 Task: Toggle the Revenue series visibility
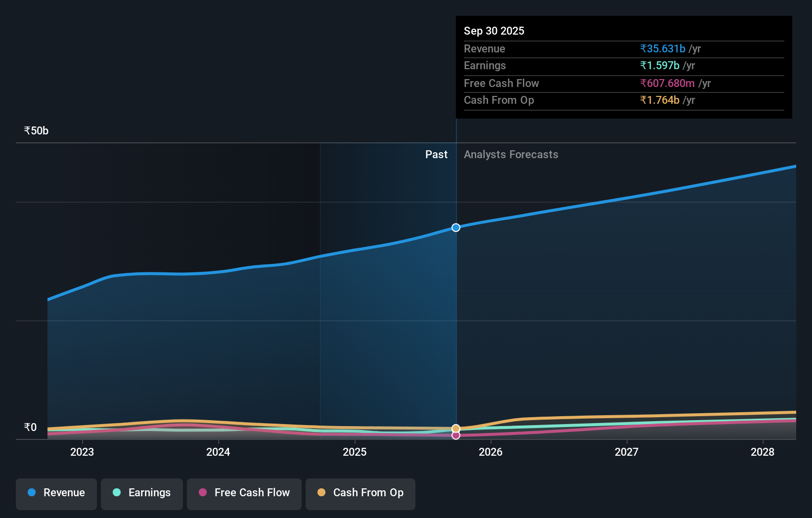tap(56, 493)
